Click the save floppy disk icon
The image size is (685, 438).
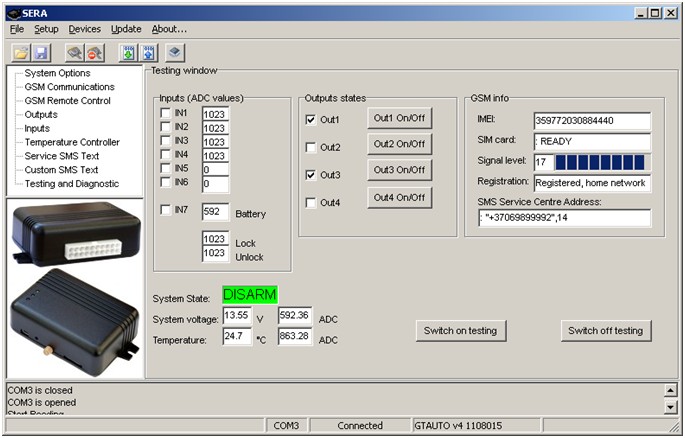[41, 53]
